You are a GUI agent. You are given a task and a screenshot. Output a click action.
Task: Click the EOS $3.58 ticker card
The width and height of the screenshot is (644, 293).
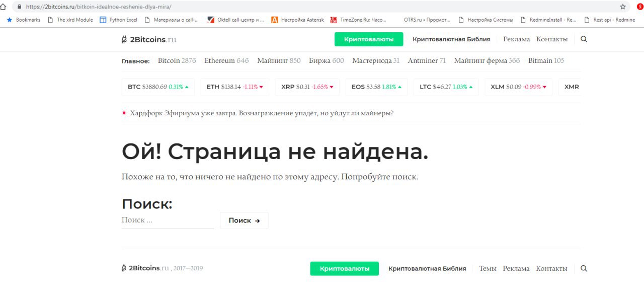(x=376, y=87)
